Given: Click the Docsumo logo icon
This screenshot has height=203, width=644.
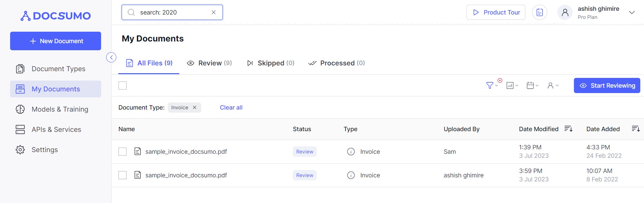Looking at the screenshot, I should pos(26,16).
